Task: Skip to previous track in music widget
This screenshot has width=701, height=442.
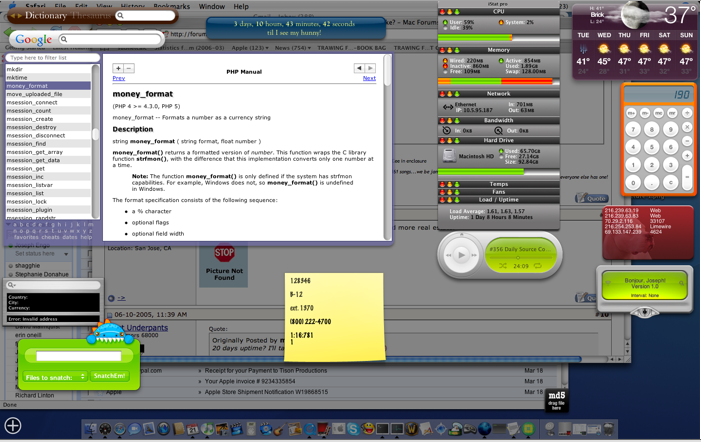Action: [448, 255]
